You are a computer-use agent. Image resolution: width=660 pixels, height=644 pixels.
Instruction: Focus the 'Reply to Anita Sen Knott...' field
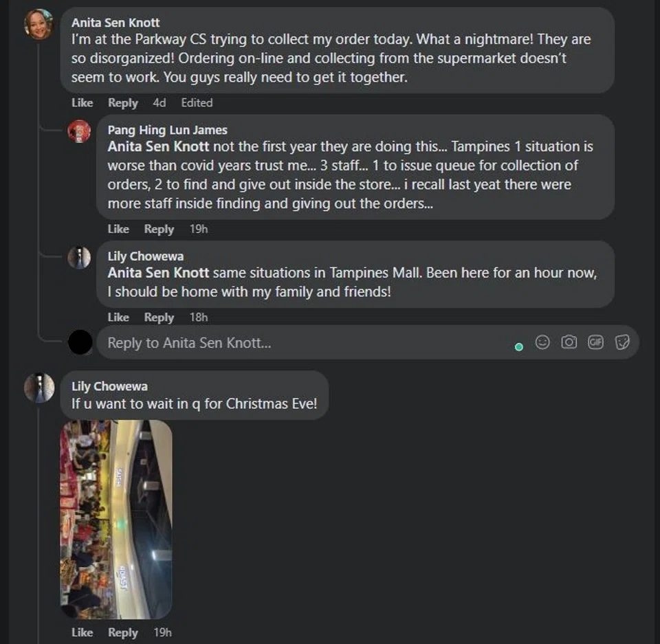[302, 343]
